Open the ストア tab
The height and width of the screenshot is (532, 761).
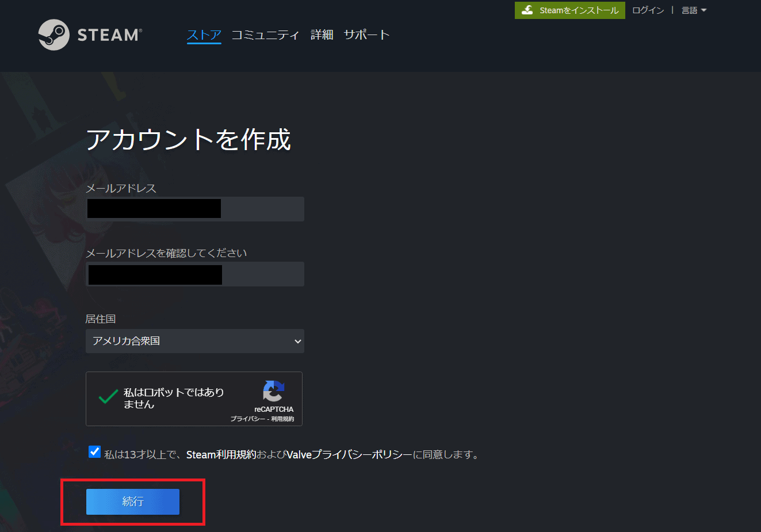tap(204, 35)
